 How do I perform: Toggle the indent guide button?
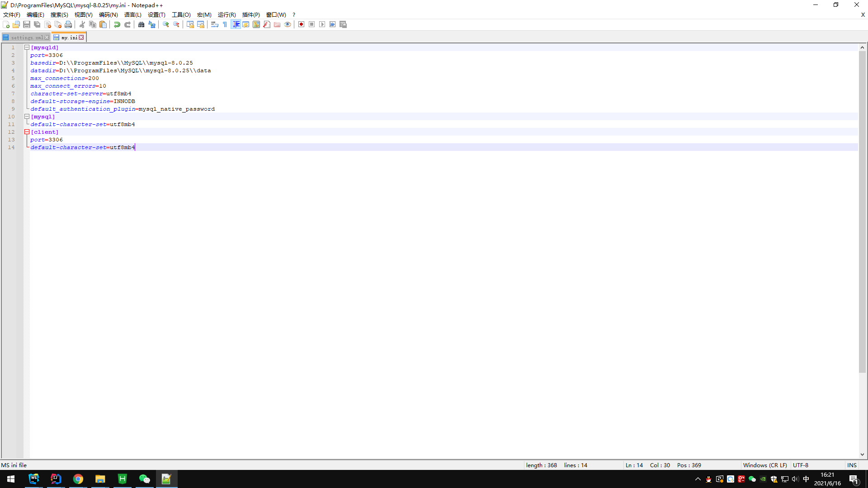(236, 24)
